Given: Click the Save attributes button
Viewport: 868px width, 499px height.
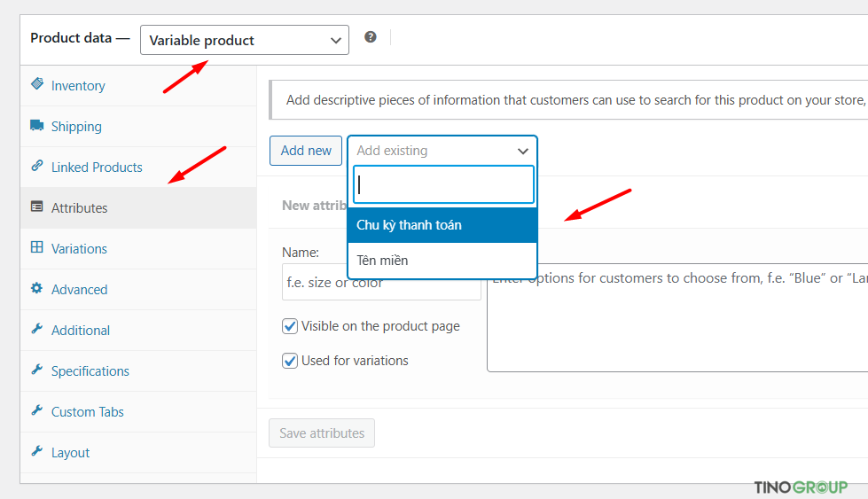Looking at the screenshot, I should click(x=322, y=433).
